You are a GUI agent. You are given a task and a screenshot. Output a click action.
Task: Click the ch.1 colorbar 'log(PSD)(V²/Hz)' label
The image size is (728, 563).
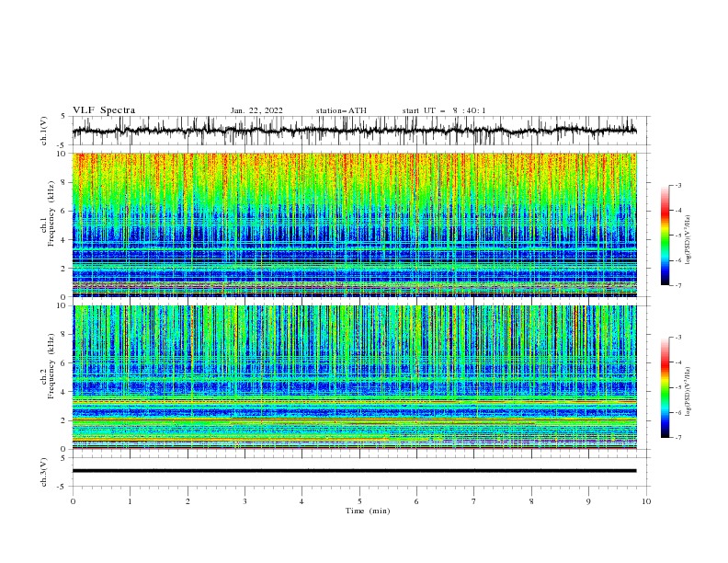(x=688, y=240)
